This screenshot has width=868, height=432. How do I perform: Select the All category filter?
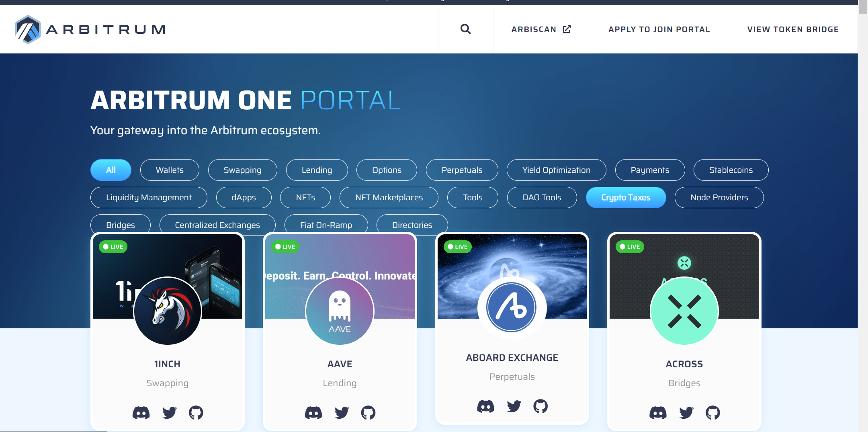[111, 170]
